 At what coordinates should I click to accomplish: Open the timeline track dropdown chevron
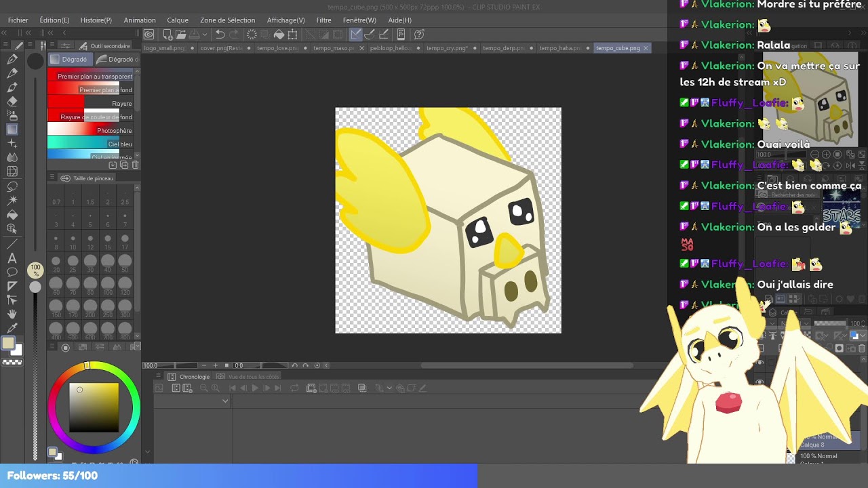click(x=226, y=401)
